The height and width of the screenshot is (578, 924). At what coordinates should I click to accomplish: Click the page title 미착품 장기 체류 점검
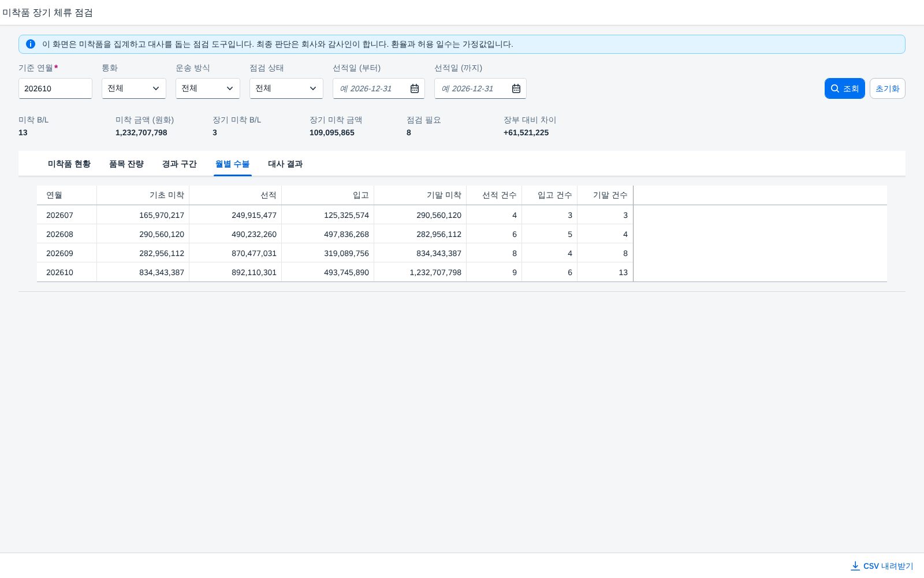47,13
